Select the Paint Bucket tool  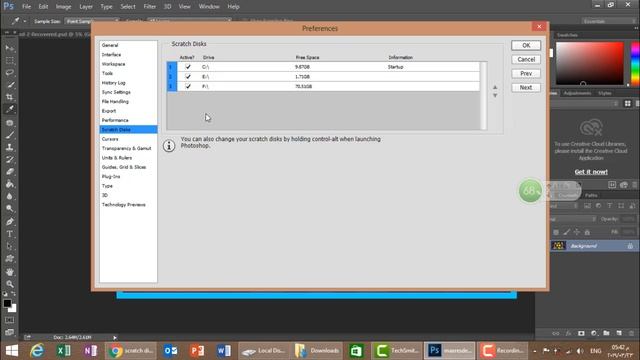click(x=9, y=184)
